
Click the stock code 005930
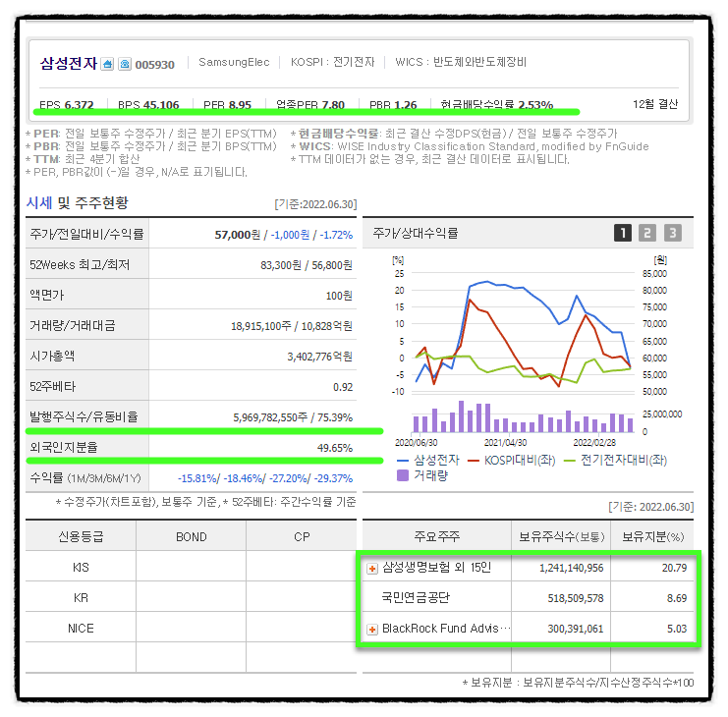(x=154, y=65)
